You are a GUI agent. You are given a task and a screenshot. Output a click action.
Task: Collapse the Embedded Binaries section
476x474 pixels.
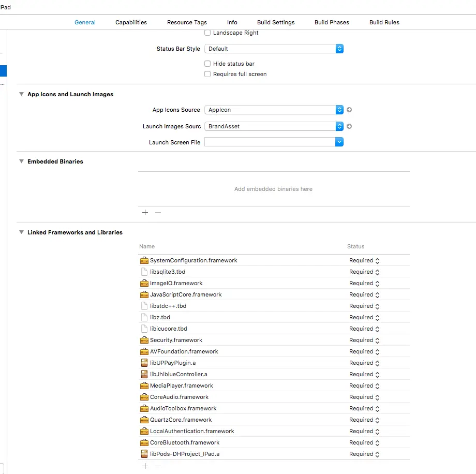(21, 161)
